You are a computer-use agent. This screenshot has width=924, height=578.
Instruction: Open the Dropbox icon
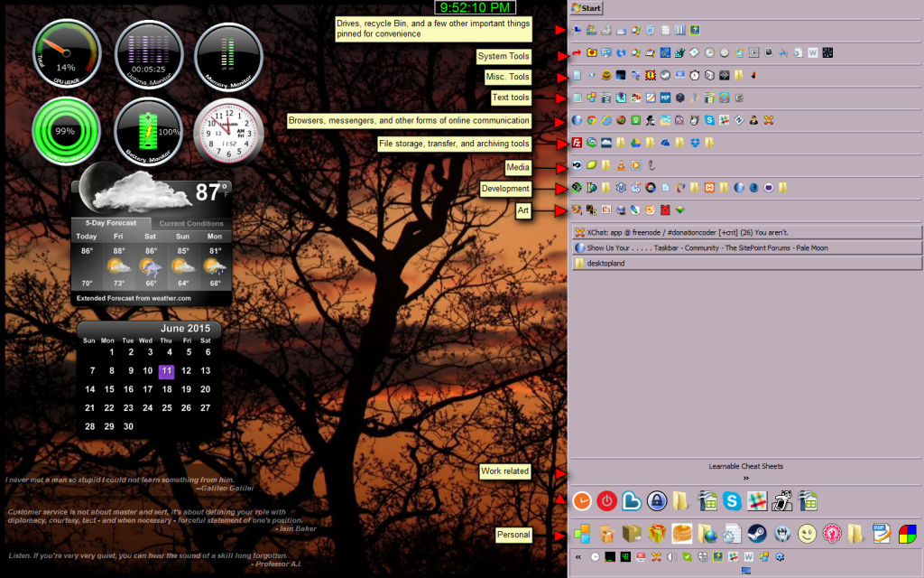(x=695, y=143)
